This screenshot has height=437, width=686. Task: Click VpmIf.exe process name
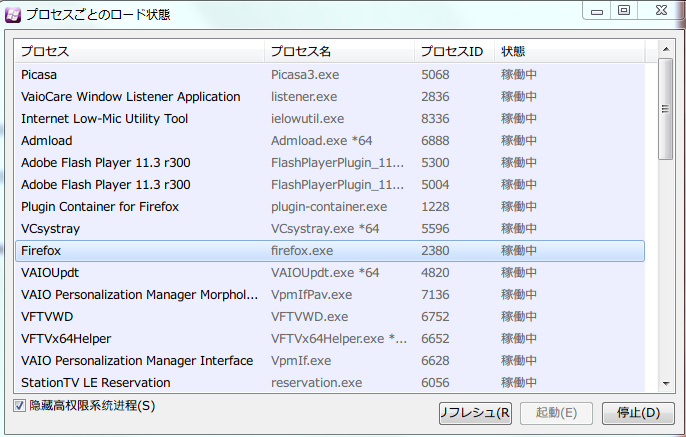point(301,360)
